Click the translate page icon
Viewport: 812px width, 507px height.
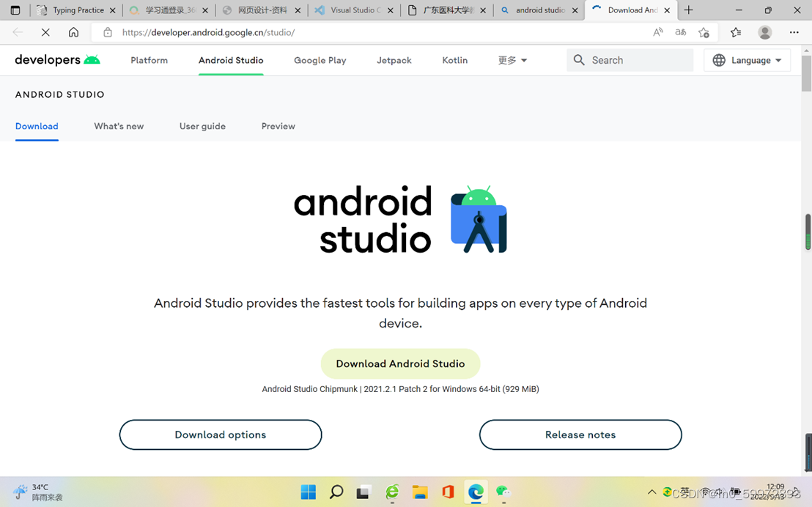tap(681, 32)
